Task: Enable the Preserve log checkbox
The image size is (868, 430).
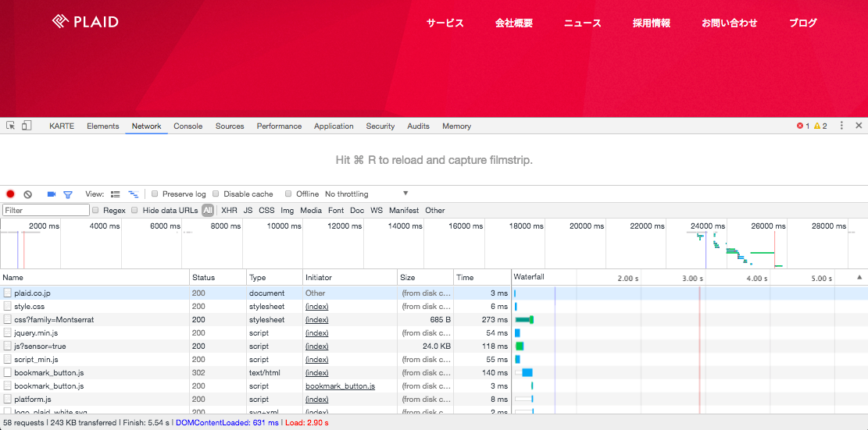Action: tap(155, 194)
